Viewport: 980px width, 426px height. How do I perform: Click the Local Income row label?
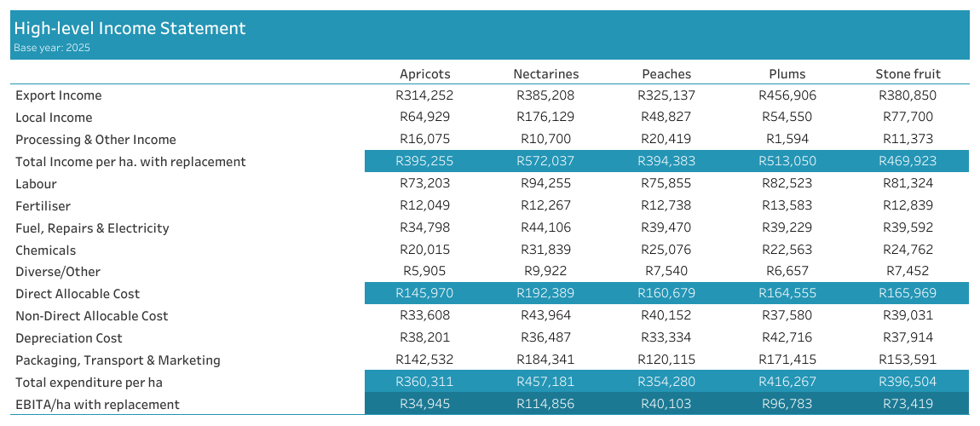(54, 118)
